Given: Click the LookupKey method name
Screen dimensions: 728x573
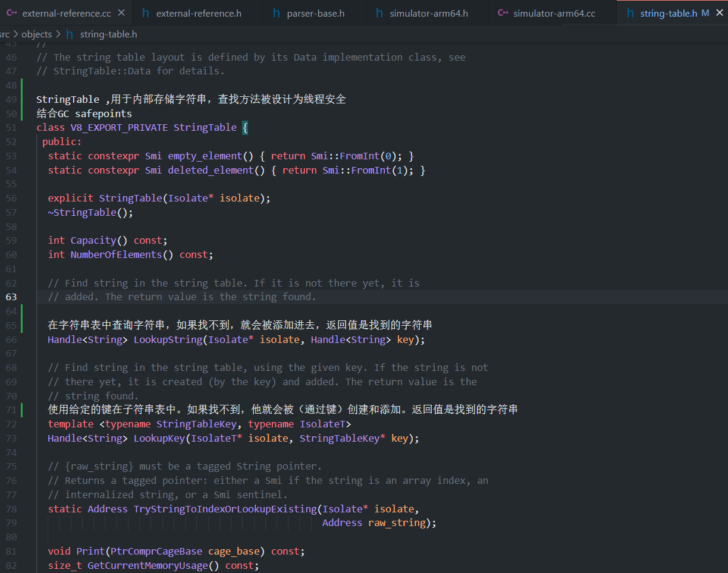Looking at the screenshot, I should coord(159,438).
